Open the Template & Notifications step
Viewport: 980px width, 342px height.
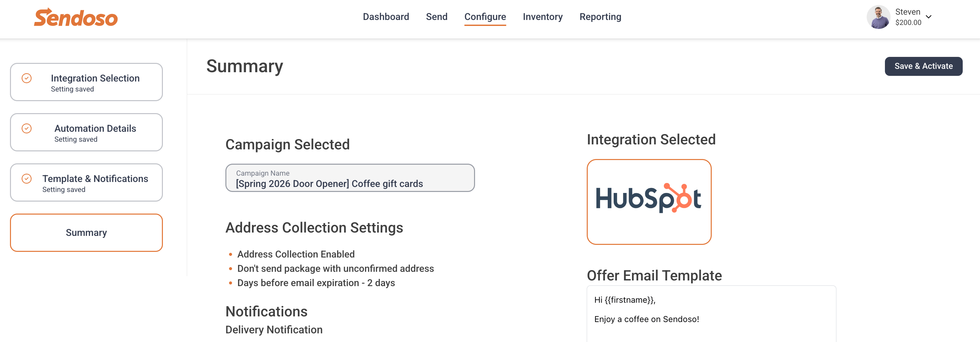pyautogui.click(x=86, y=183)
